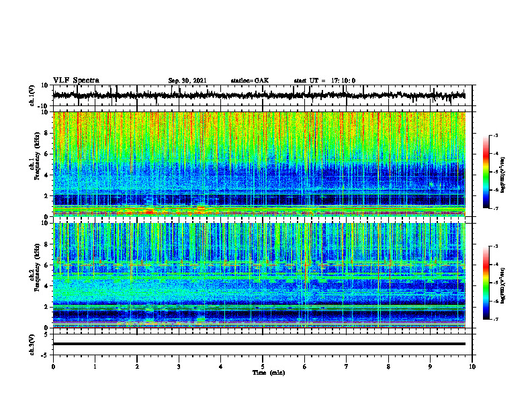Click time axis tick label "8"

(x=388, y=367)
